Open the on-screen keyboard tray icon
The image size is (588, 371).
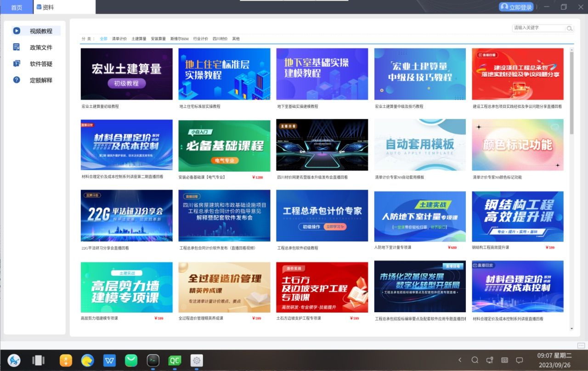pyautogui.click(x=504, y=360)
